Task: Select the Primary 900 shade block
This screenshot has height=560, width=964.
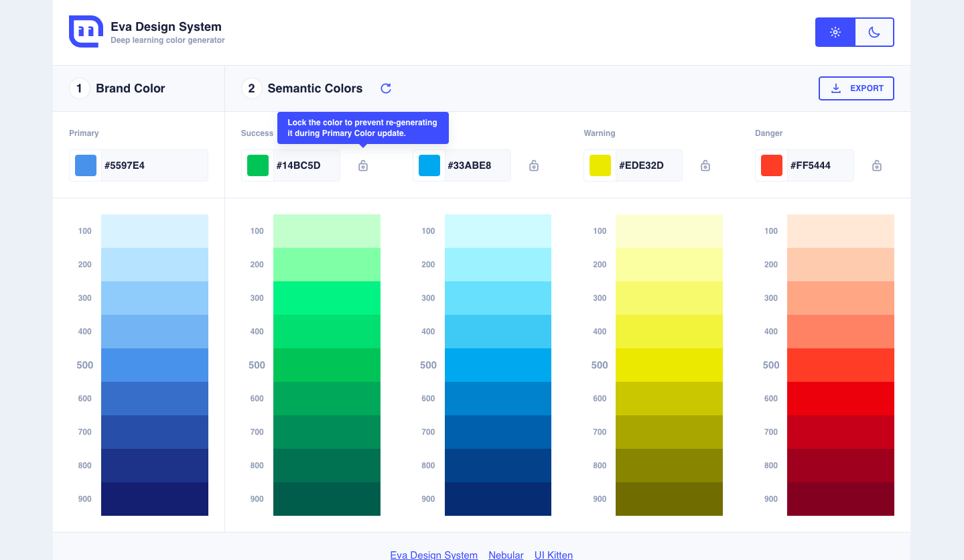Action: [x=155, y=499]
